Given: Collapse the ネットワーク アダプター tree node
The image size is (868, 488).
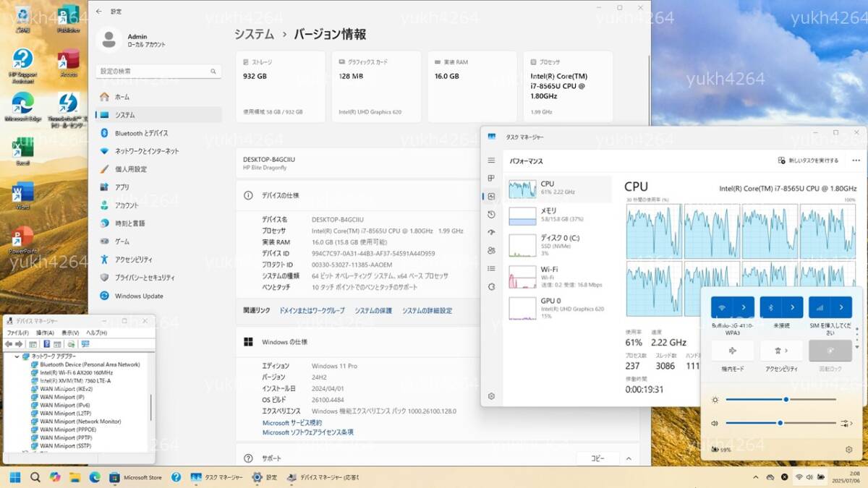Looking at the screenshot, I should [17, 356].
